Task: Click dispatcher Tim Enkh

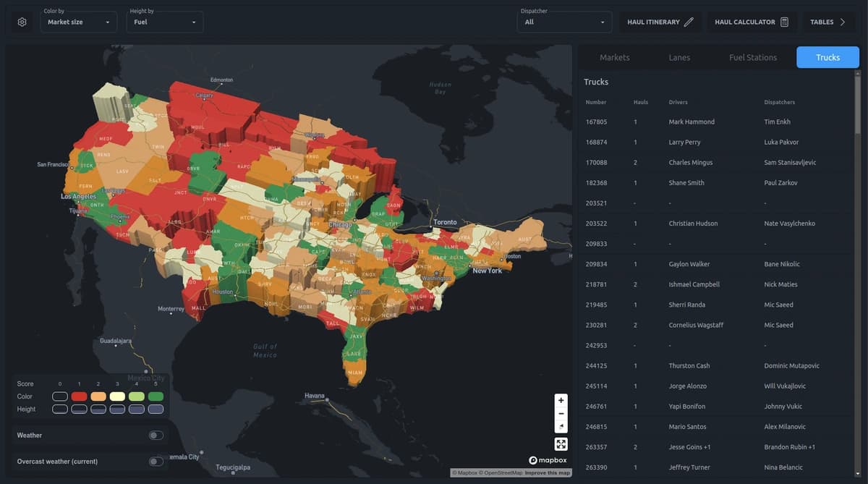Action: tap(777, 122)
